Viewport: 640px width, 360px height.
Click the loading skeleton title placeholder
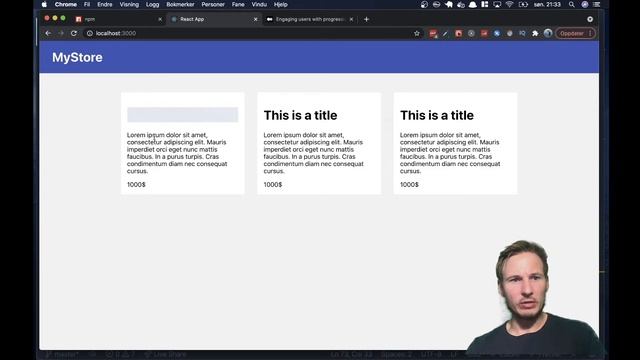click(182, 115)
